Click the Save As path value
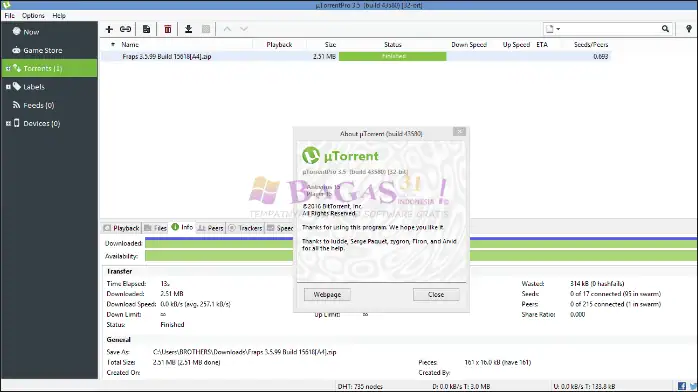 click(244, 352)
